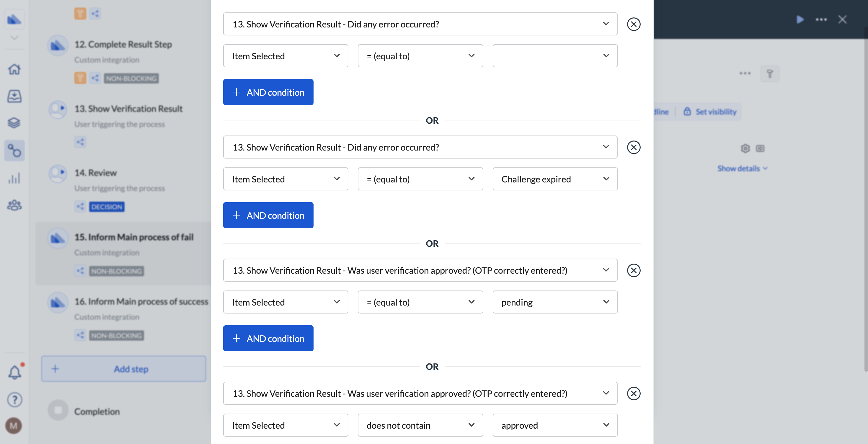Click Set visibility on the right panel
The image size is (868, 444).
715,112
